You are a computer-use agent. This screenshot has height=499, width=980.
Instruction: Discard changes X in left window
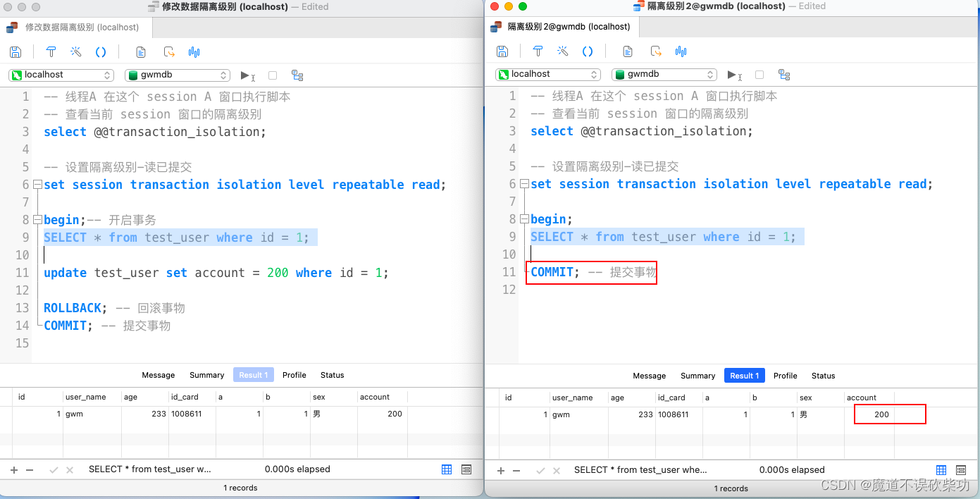coord(70,469)
